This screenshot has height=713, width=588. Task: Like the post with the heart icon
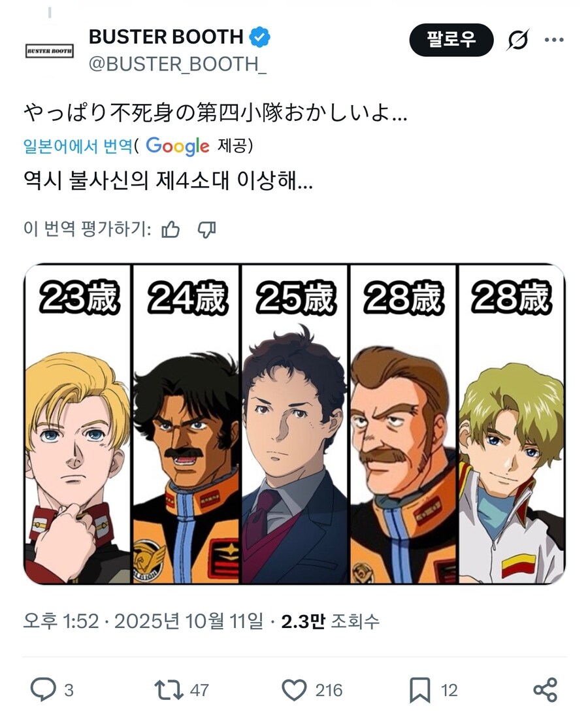294,690
